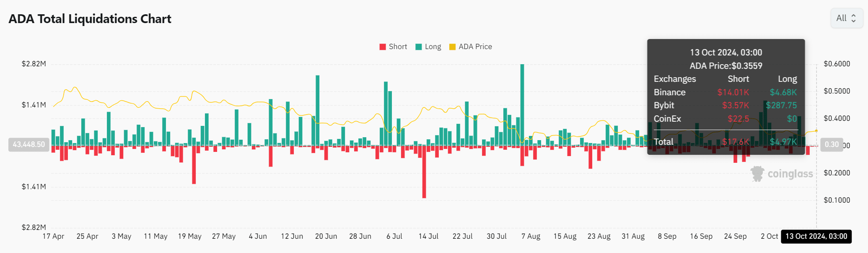Screen dimensions: 868x253
Task: Click the up-down chevron beside All
Action: coord(853,18)
